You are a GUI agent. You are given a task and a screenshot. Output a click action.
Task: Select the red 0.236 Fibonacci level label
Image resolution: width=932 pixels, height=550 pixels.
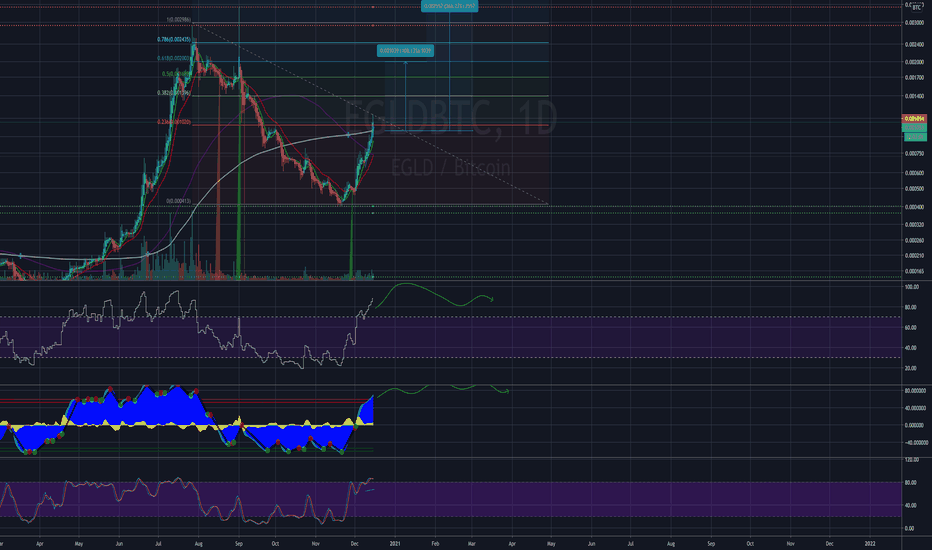pyautogui.click(x=174, y=122)
